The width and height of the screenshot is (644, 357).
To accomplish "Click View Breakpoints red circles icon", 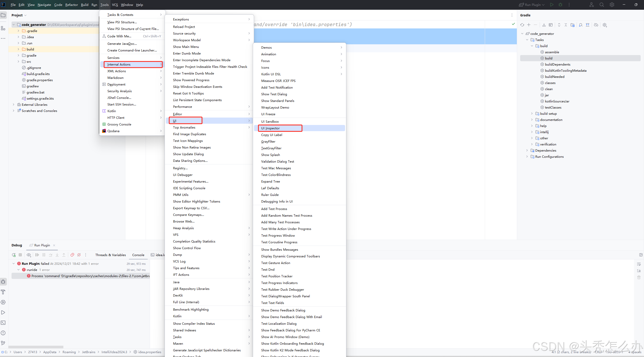I will click(72, 255).
